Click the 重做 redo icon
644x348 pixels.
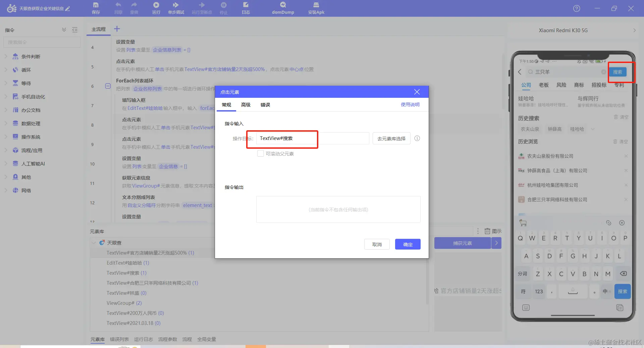click(x=134, y=8)
